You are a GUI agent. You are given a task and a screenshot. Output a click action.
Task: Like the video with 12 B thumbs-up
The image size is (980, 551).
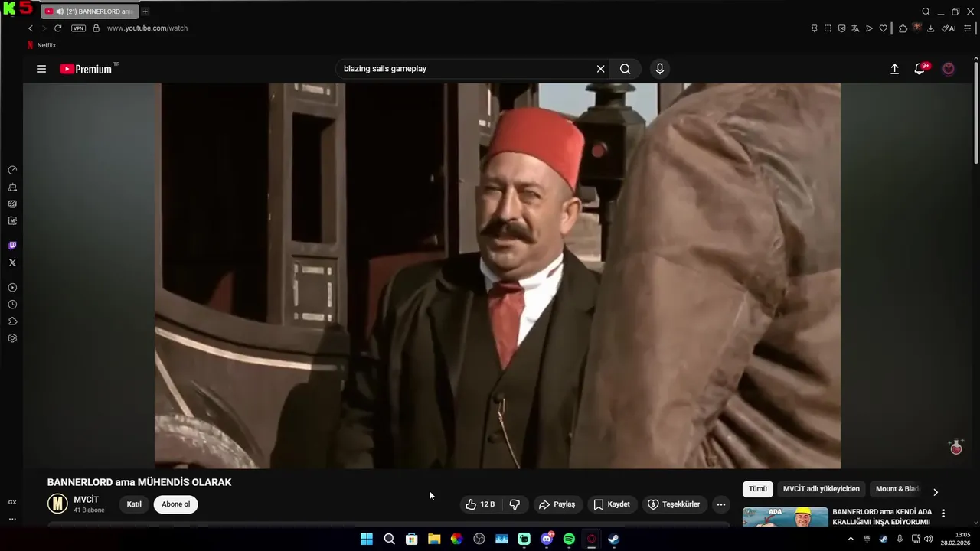tap(480, 504)
